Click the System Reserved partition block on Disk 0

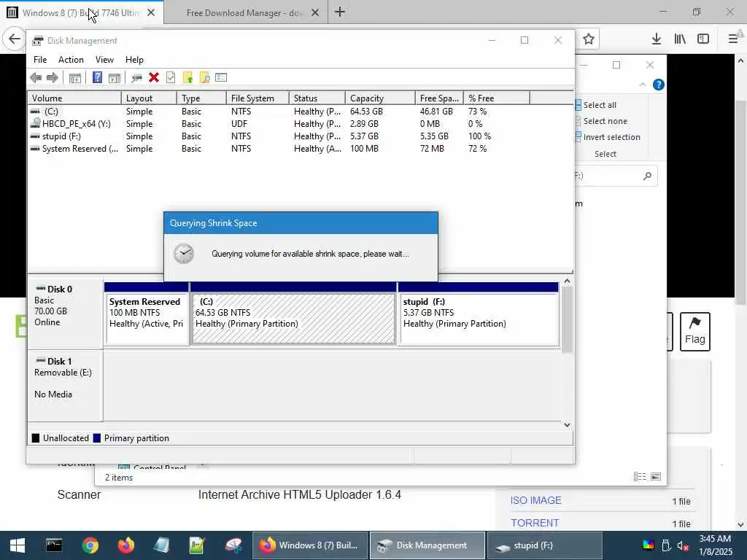pos(147,313)
